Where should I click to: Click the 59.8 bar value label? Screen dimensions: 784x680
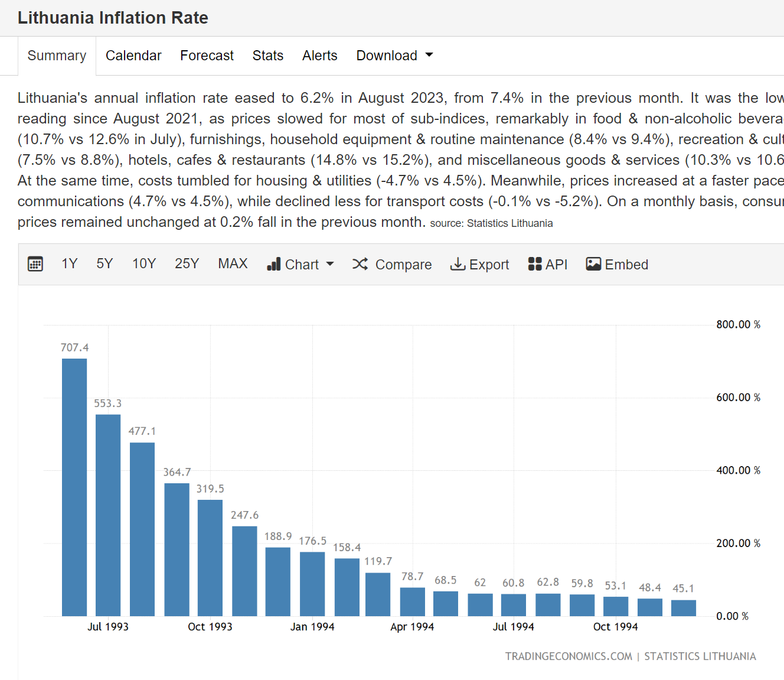tap(582, 584)
